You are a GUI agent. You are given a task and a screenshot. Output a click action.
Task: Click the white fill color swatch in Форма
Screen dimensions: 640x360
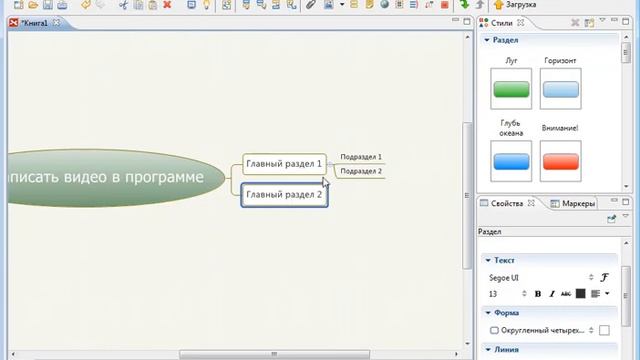604,330
